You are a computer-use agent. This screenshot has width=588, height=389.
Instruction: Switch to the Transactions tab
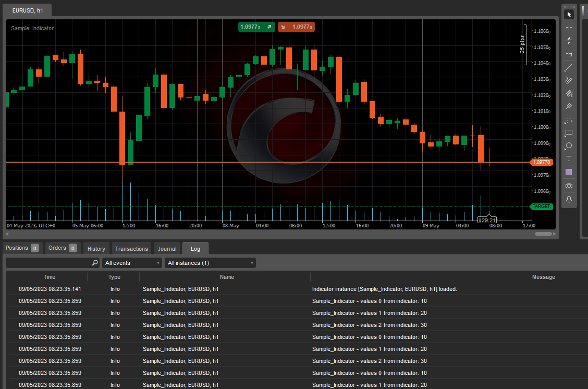click(131, 249)
